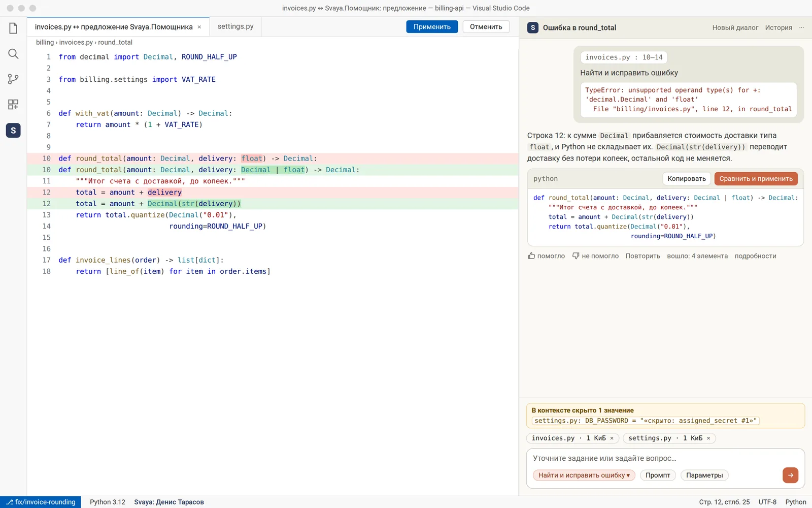Open the three-dots menu in assistant header
Viewport: 812px width, 508px height.
(x=801, y=28)
